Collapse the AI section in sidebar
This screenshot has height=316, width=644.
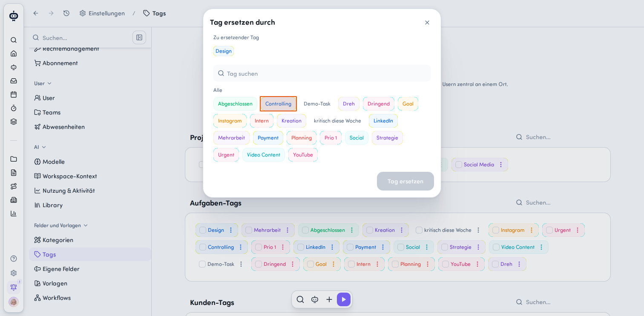(x=43, y=147)
